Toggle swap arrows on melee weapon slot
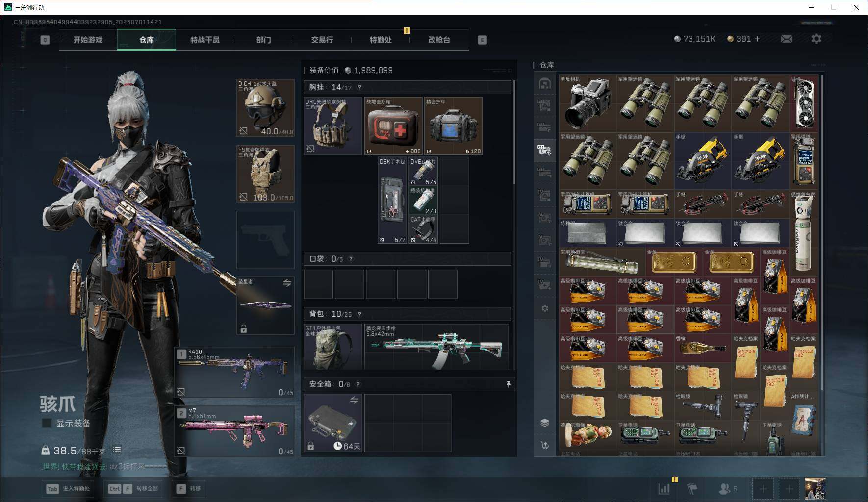868x502 pixels. 287,283
